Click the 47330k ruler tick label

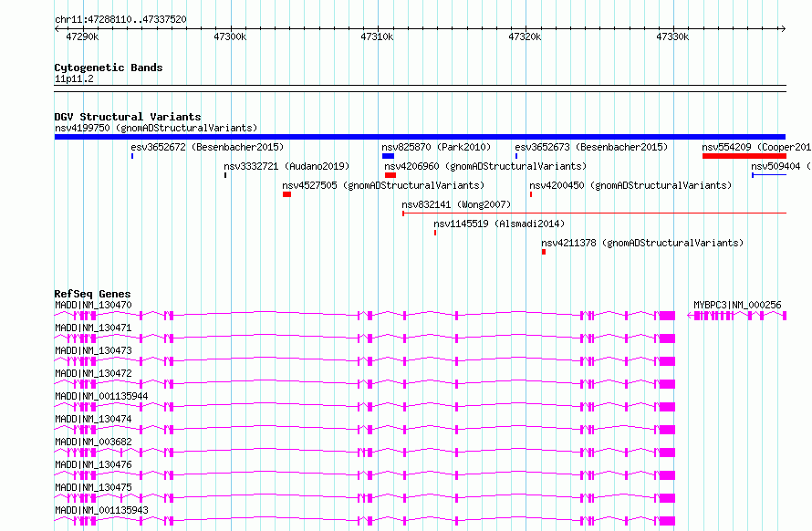[672, 36]
